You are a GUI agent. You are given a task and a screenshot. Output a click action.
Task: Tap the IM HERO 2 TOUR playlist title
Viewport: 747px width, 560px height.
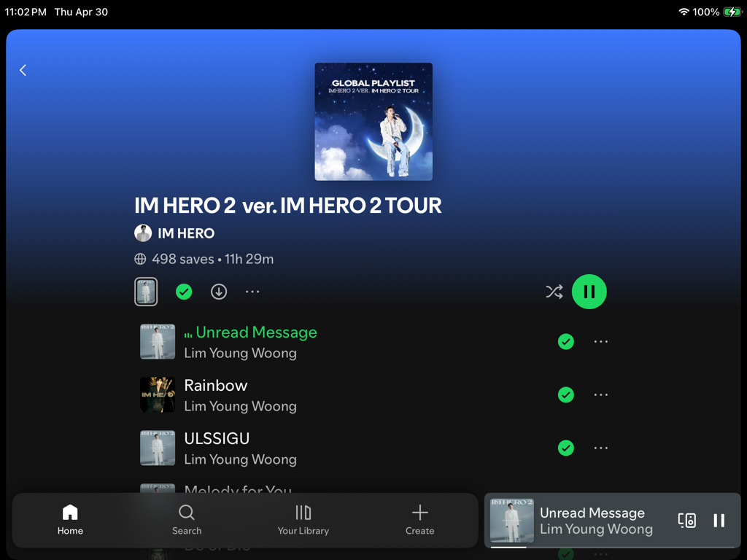click(288, 206)
